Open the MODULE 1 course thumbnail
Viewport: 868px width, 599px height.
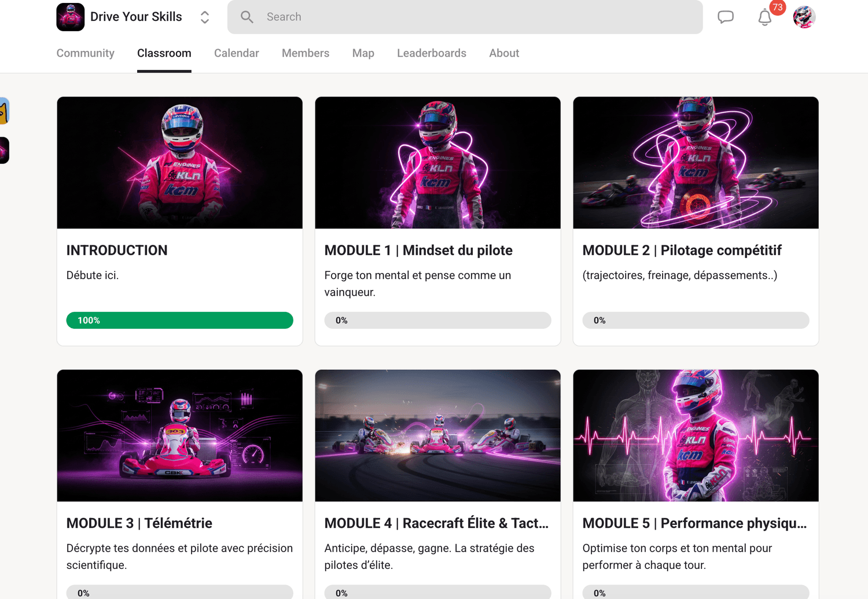[x=438, y=163]
